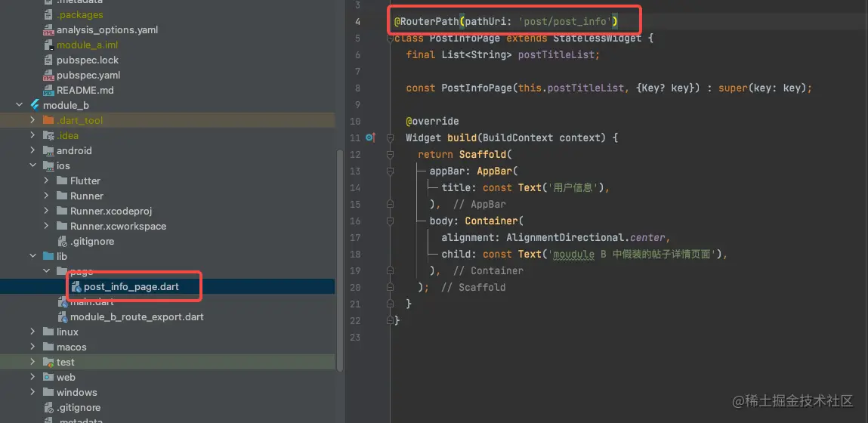Click the '// AppBar' closing comment
The image size is (868, 423).
coord(480,204)
